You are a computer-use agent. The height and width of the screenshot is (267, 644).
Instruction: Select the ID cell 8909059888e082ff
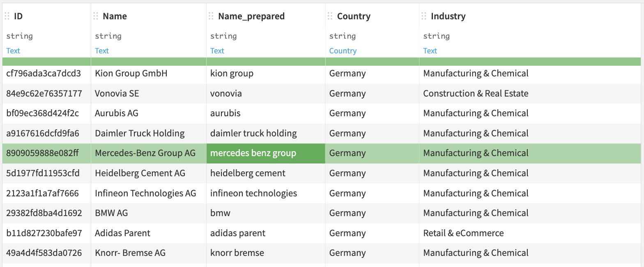(45, 153)
